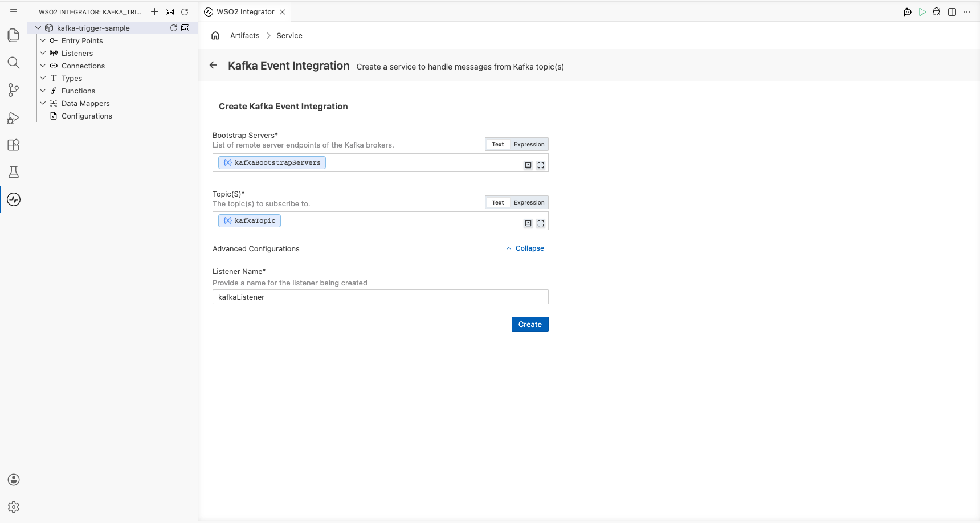Go to the Home icon in breadcrumb
The image size is (980, 523).
point(215,35)
